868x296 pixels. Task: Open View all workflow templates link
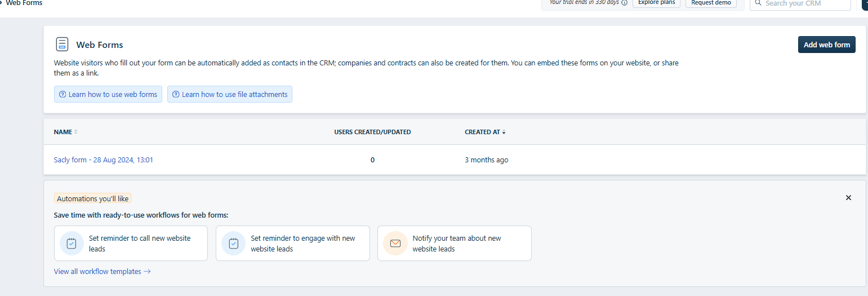tap(102, 272)
